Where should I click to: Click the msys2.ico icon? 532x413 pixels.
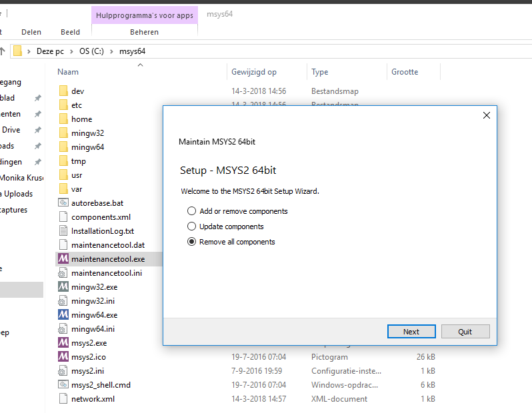click(63, 356)
